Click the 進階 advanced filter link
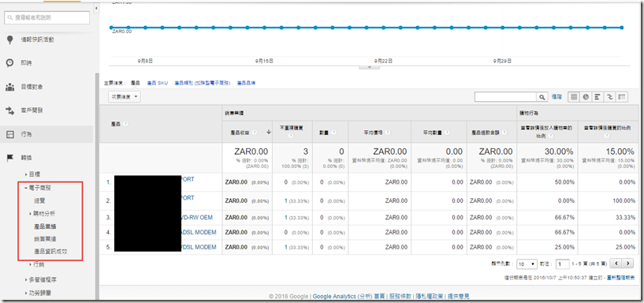The height and width of the screenshot is (303, 644). point(557,97)
